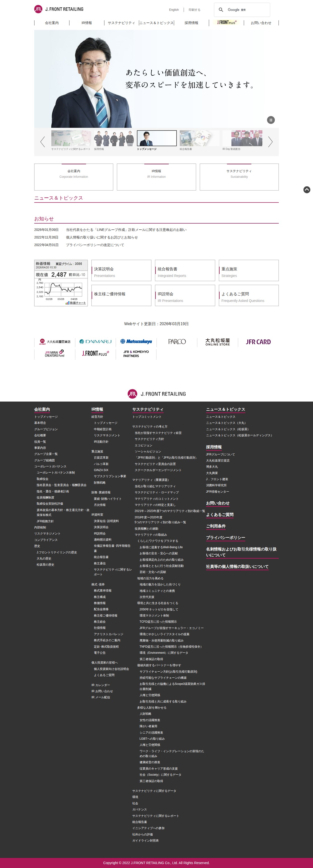Click the JFR CARD logo
This screenshot has height=868, width=313.
tap(258, 342)
